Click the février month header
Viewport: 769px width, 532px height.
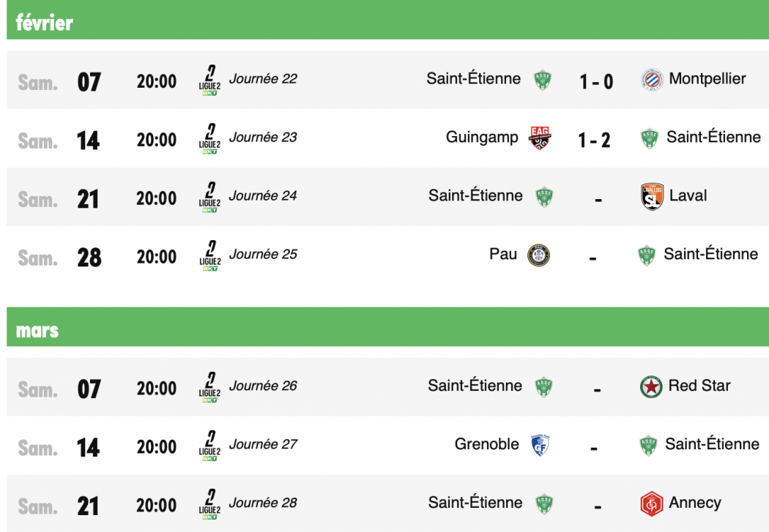(x=45, y=23)
